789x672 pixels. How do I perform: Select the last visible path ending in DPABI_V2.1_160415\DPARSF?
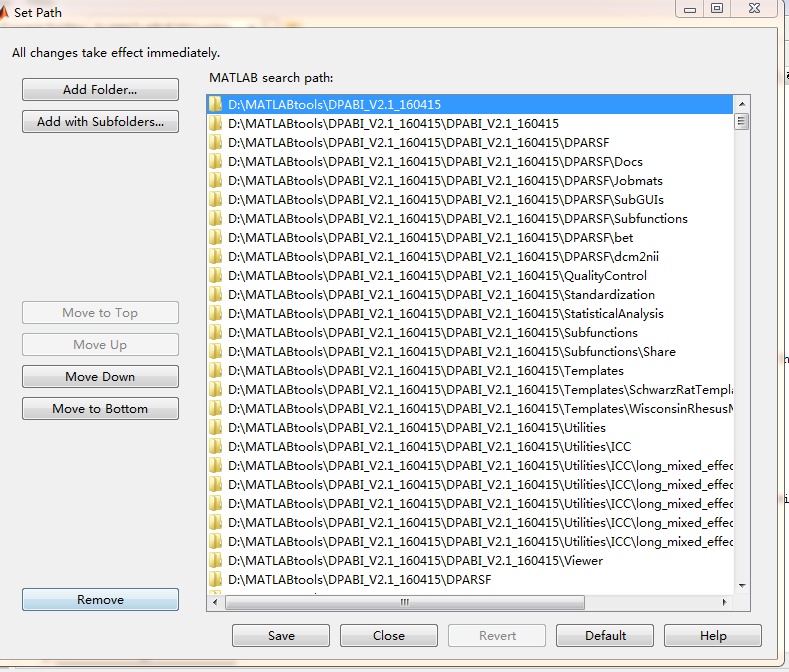pyautogui.click(x=470, y=580)
